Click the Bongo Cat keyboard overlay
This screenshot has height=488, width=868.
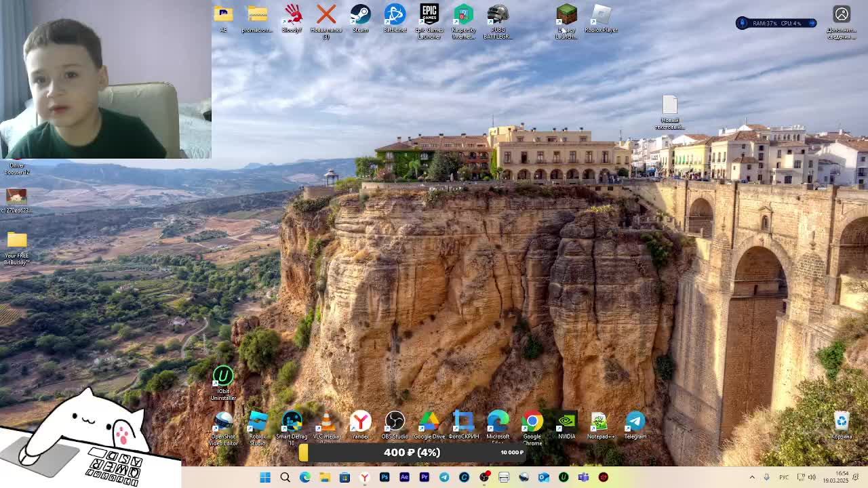coord(90,437)
